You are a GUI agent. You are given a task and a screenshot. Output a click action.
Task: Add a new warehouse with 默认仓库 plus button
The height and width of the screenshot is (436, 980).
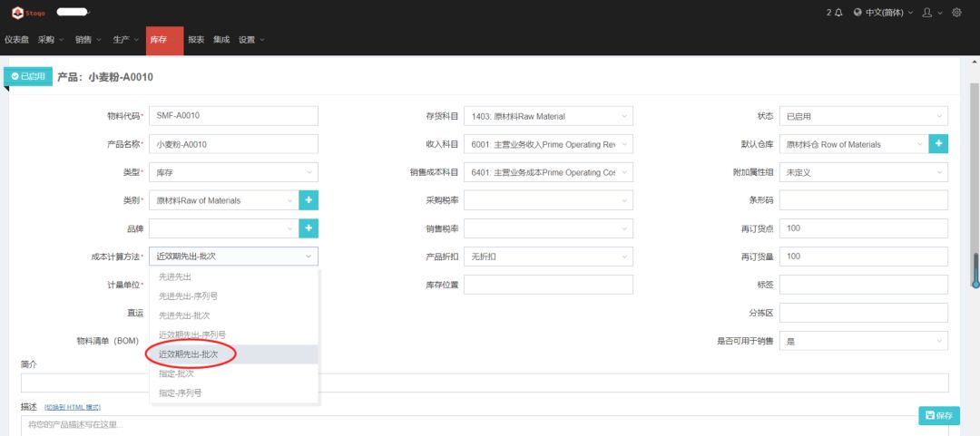[938, 144]
